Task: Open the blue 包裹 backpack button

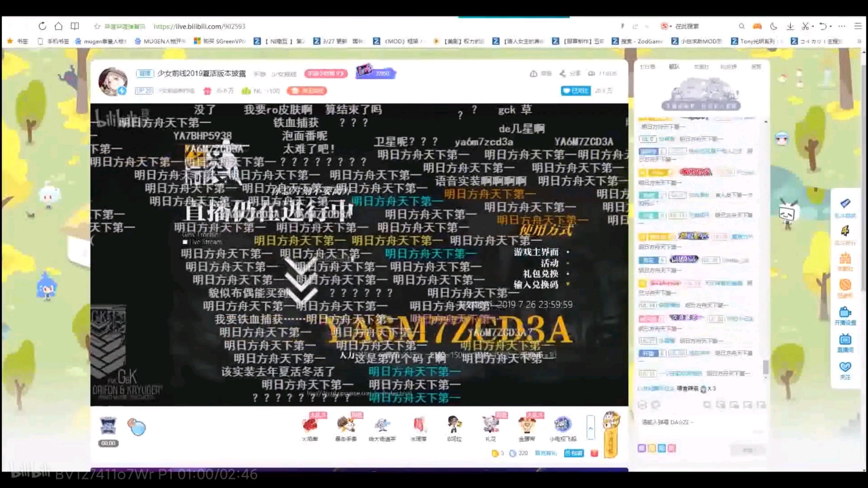Action: 574,453
